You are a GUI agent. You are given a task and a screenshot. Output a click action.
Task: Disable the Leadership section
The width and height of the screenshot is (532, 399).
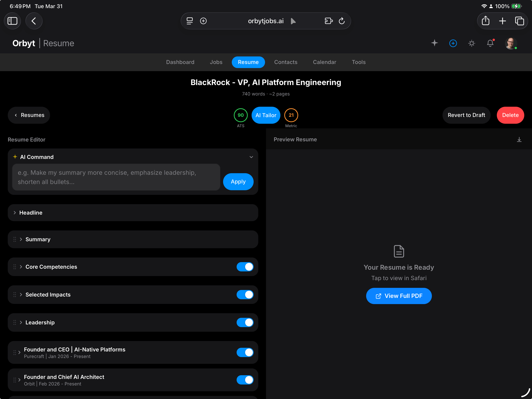pos(245,322)
